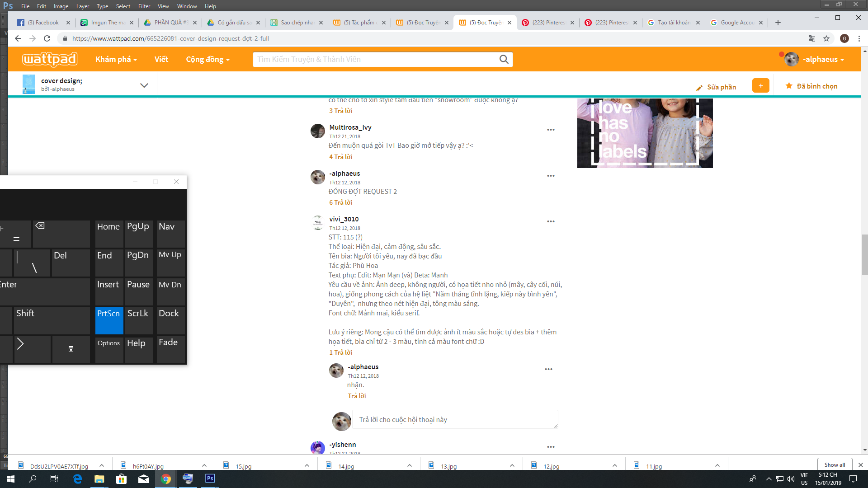Open Windows search from taskbar
The image size is (868, 488).
33,479
